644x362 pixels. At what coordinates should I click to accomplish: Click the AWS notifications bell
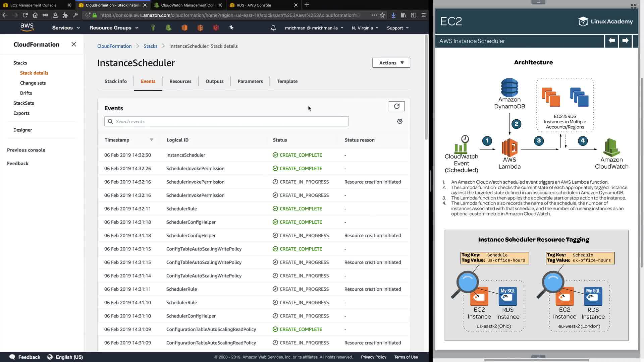click(273, 28)
